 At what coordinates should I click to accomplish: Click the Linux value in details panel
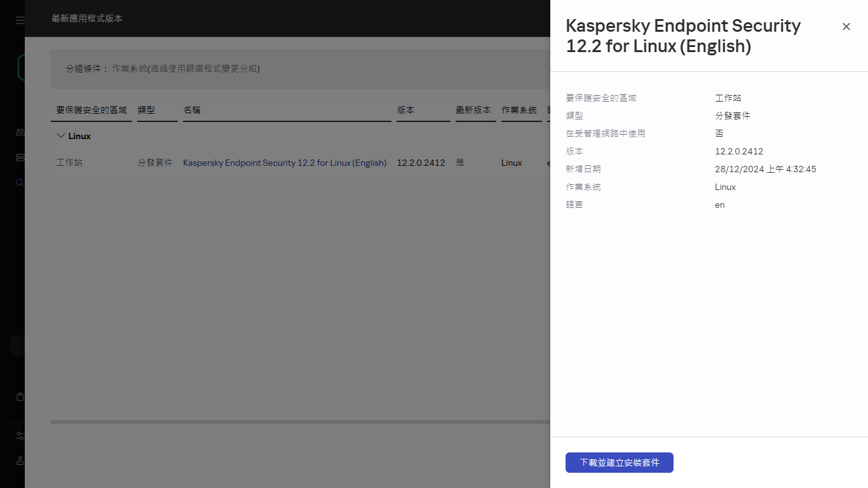(x=726, y=187)
